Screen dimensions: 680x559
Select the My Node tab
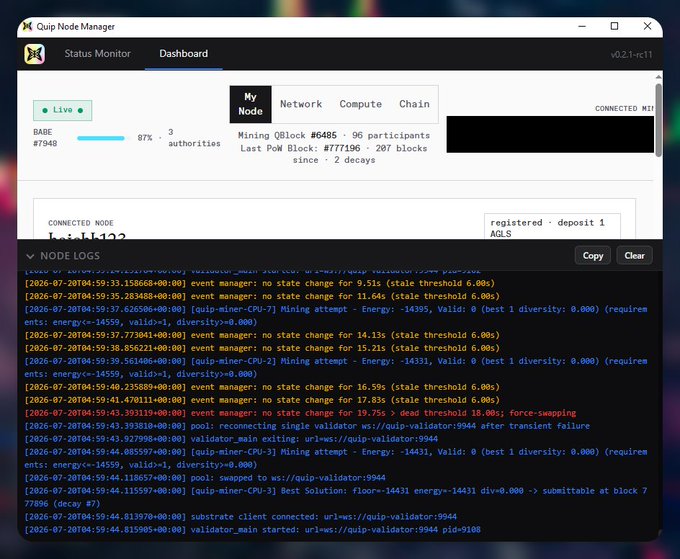click(250, 104)
